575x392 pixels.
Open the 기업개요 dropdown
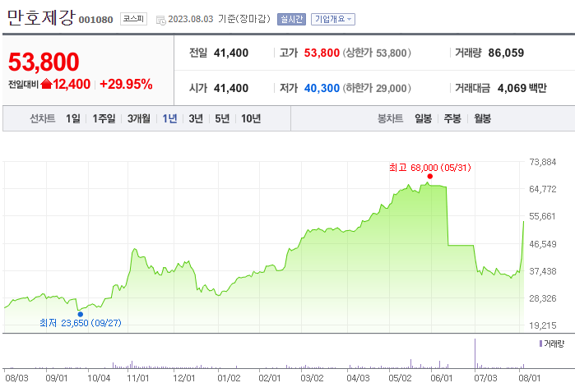(x=333, y=19)
